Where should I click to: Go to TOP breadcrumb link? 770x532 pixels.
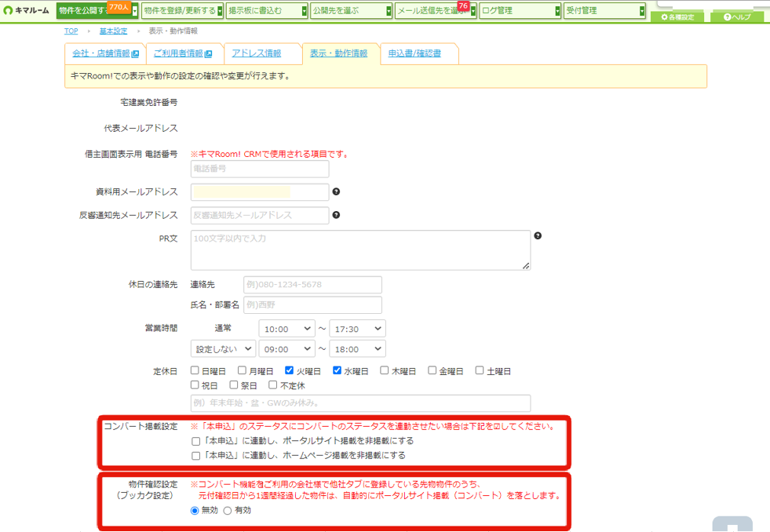click(71, 31)
